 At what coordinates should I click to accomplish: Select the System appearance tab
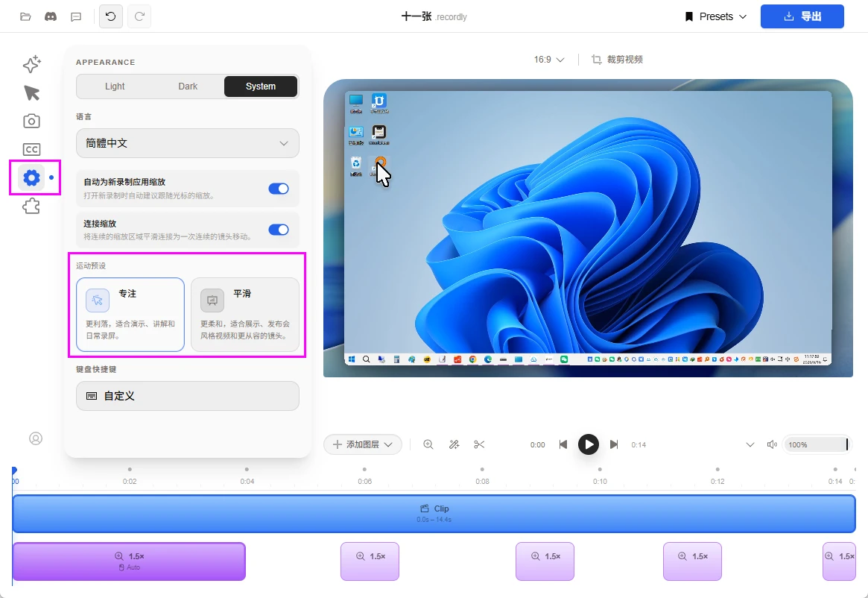tap(261, 86)
